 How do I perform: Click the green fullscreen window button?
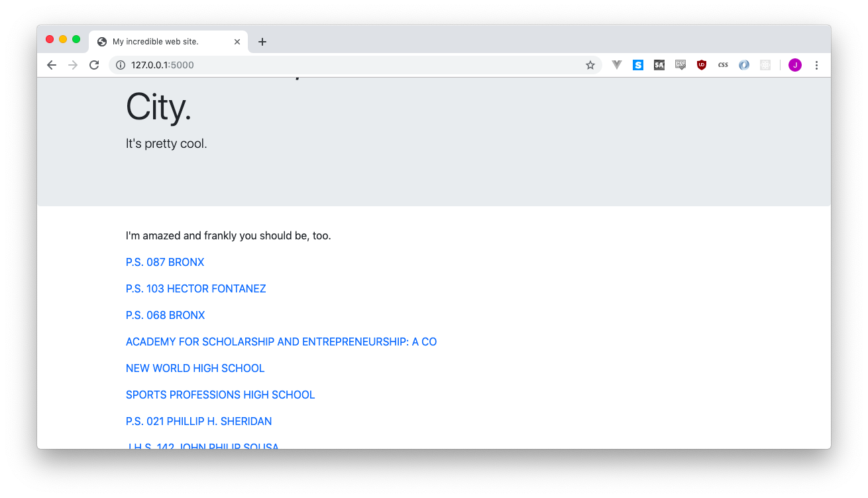pyautogui.click(x=76, y=40)
